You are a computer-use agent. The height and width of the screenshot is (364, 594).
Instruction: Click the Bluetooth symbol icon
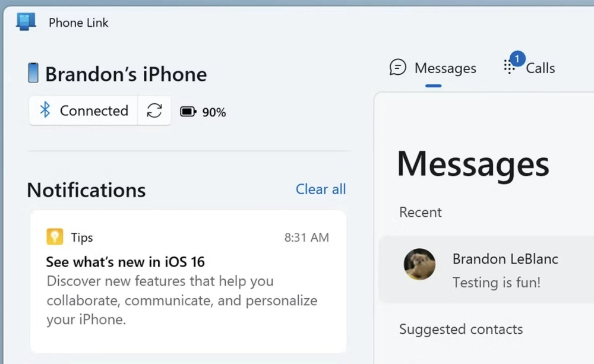pyautogui.click(x=45, y=110)
